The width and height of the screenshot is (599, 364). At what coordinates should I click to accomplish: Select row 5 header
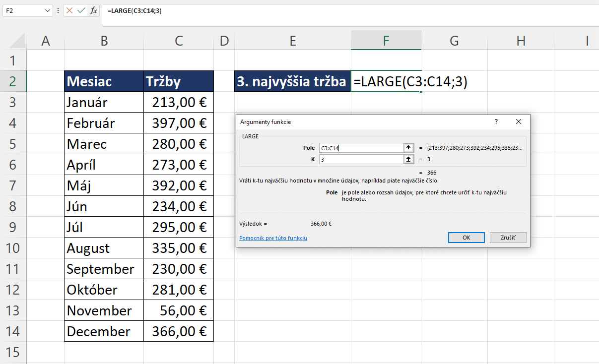(13, 144)
